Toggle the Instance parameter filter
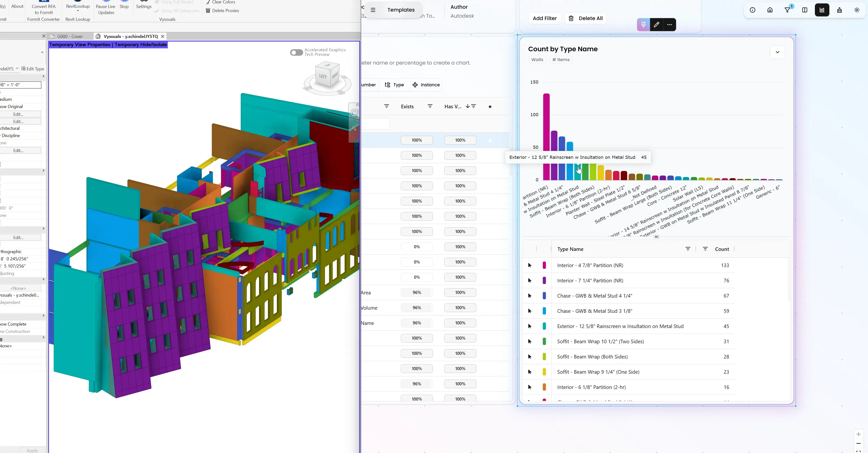 [426, 85]
